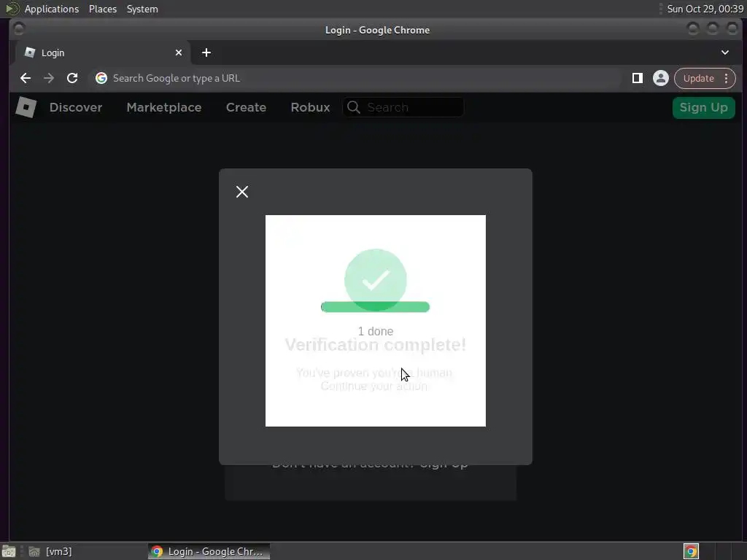The width and height of the screenshot is (747, 560).
Task: Close the verification dialog with the X
Action: 242,192
